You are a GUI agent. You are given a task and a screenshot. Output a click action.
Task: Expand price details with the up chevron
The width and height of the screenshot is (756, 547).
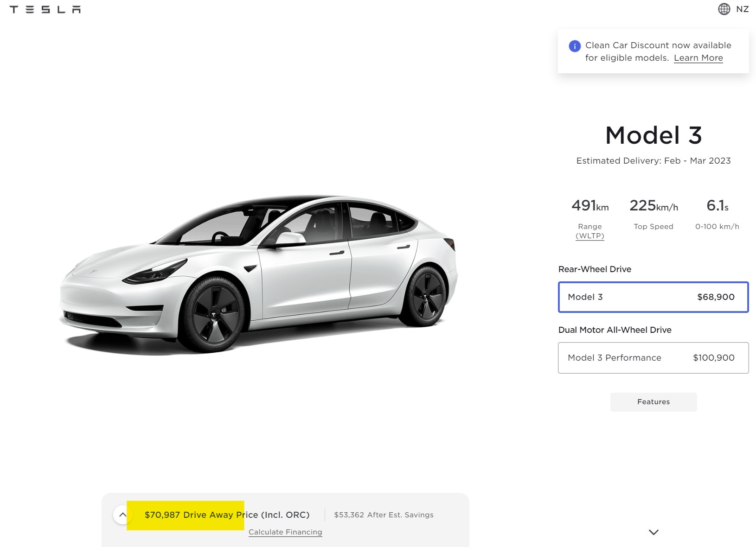pyautogui.click(x=122, y=515)
